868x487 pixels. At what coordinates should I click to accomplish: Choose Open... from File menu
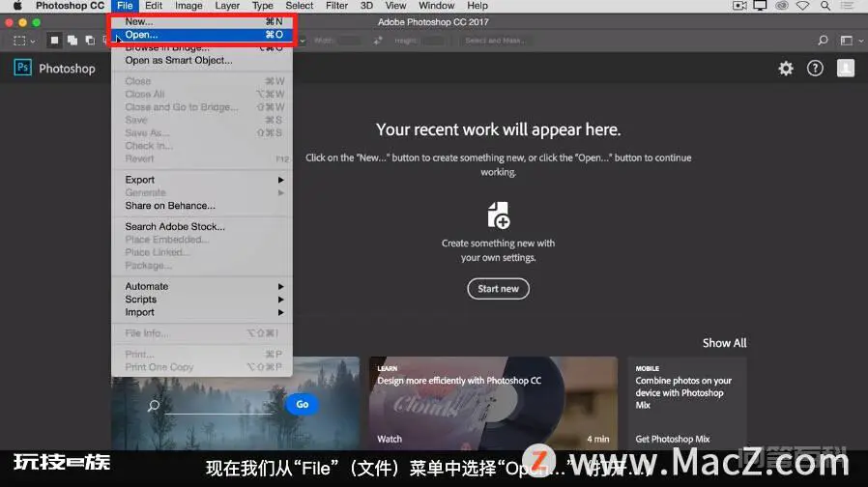click(x=202, y=35)
